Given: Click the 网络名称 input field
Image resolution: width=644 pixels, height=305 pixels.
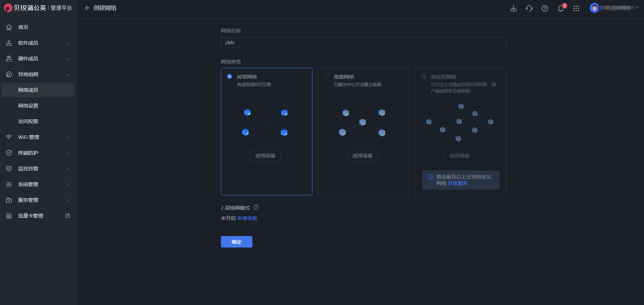Looking at the screenshot, I should coord(363,42).
